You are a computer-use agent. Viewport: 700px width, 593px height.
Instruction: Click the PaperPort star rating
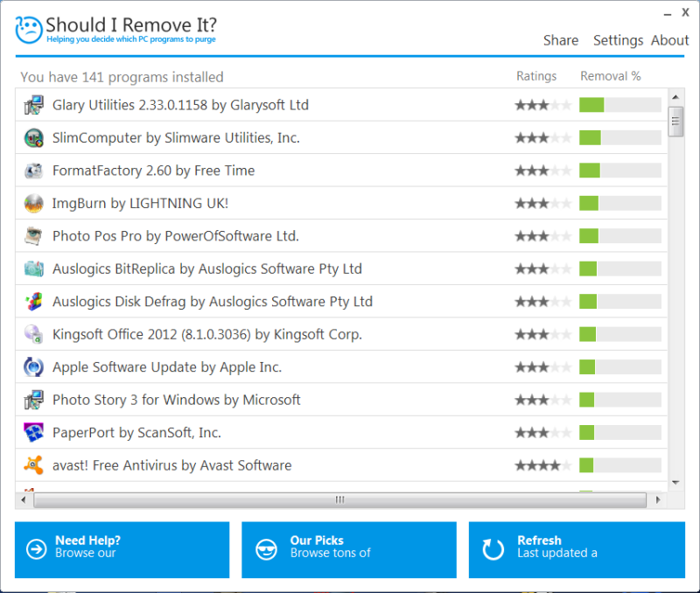point(542,432)
